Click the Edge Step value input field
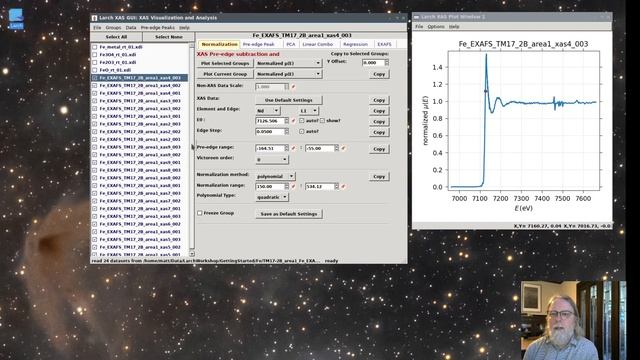The height and width of the screenshot is (360, 640). [270, 131]
